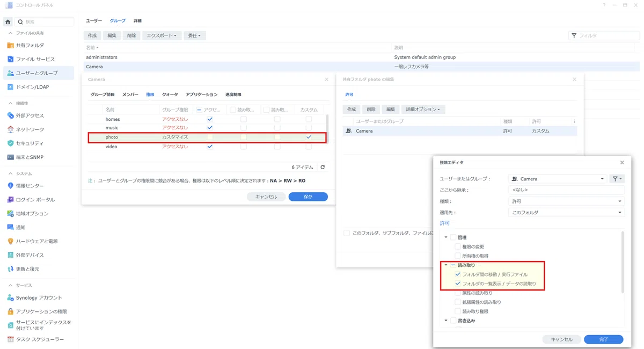Click 保存 in Camera dialog

click(x=308, y=197)
